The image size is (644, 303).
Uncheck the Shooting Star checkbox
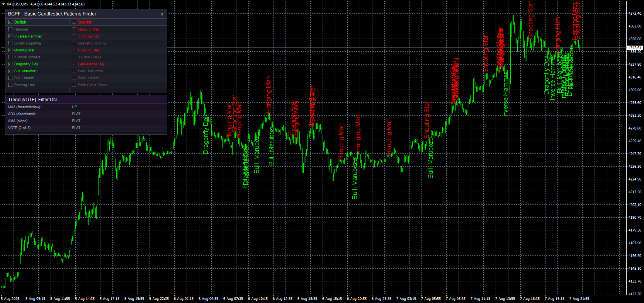pyautogui.click(x=74, y=36)
